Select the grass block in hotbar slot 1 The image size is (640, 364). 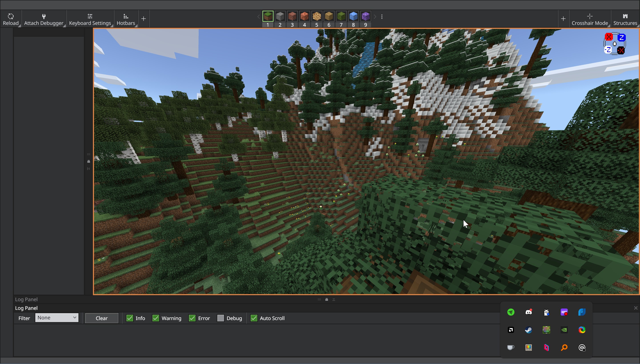[268, 16]
